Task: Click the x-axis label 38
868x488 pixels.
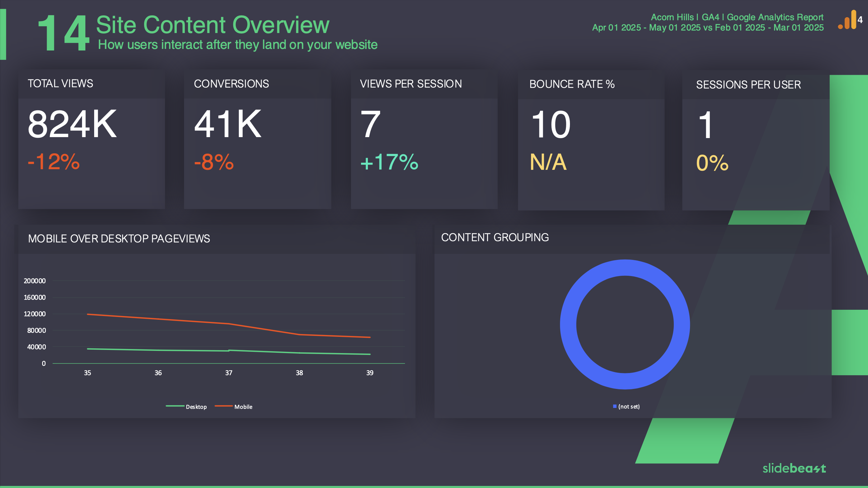Action: point(299,373)
